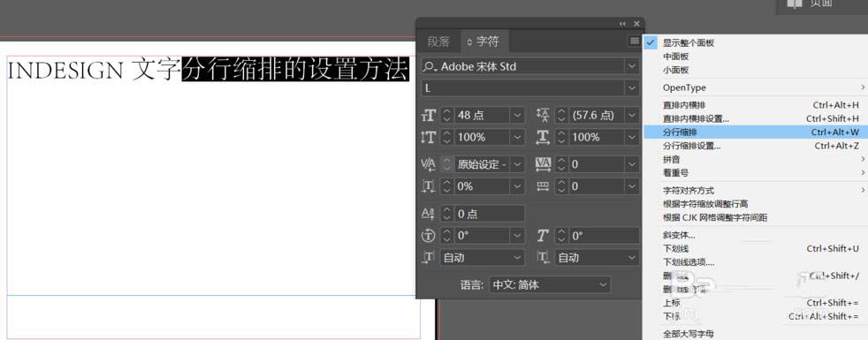Edit the Adobe 宋体 Std font name field
The image size is (868, 340).
tap(531, 66)
